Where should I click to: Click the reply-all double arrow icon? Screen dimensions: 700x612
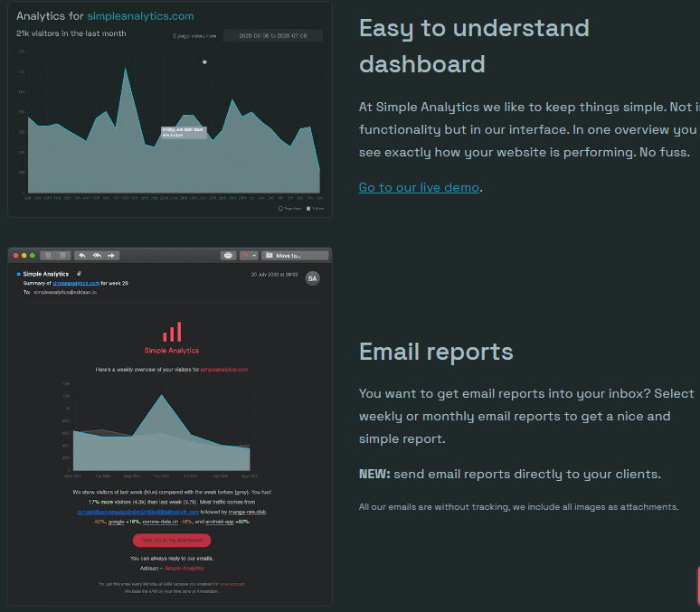pos(97,255)
